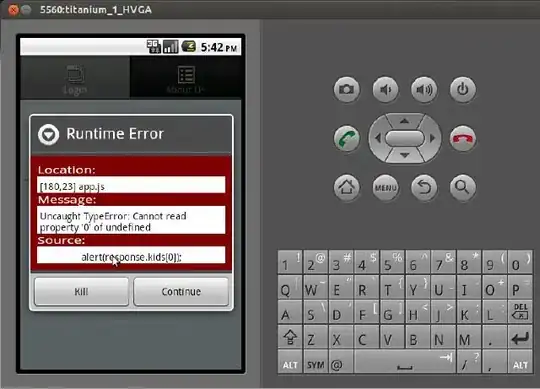Click the Shift key on emulator keyboard
The width and height of the screenshot is (540, 389).
click(290, 338)
